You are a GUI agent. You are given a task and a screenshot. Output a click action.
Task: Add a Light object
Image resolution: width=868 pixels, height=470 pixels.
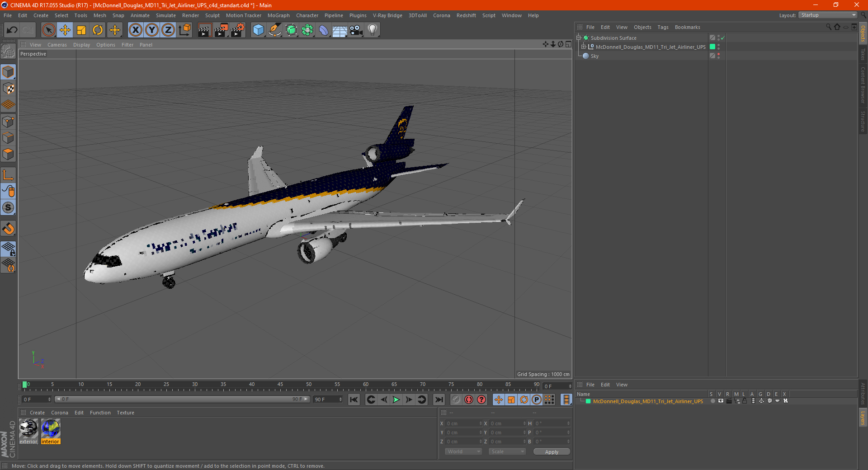pos(373,30)
